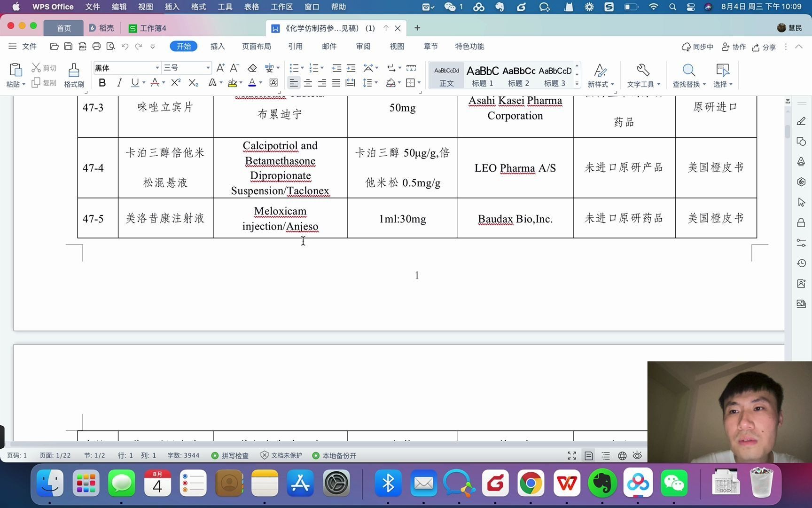Clear formatting with the eraser icon

coord(252,68)
